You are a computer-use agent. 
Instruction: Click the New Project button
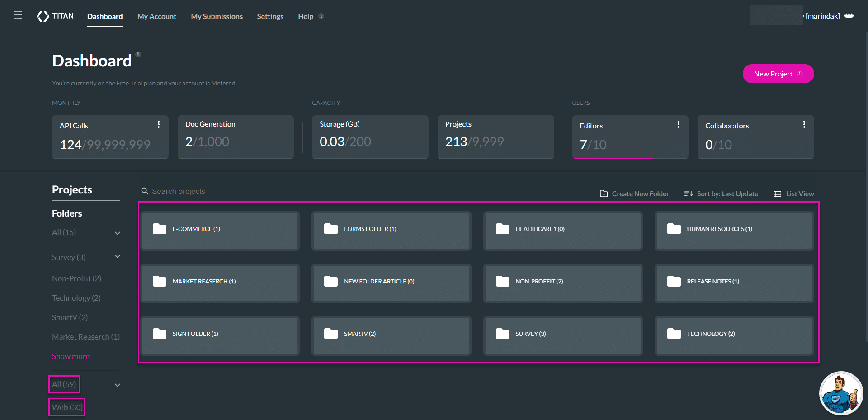pos(778,74)
